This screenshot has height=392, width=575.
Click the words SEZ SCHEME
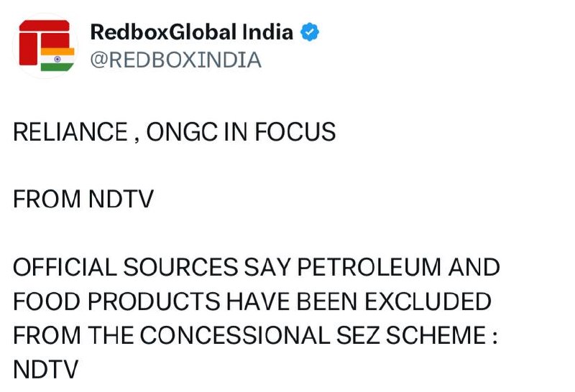(422, 335)
